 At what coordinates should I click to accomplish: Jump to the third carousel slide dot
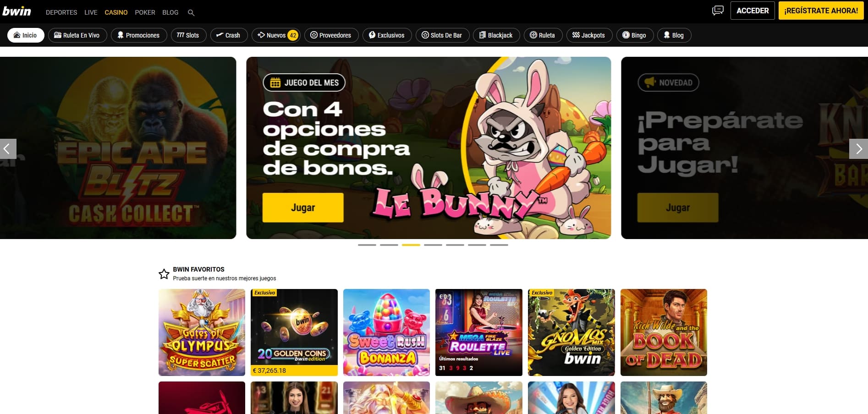pyautogui.click(x=411, y=245)
